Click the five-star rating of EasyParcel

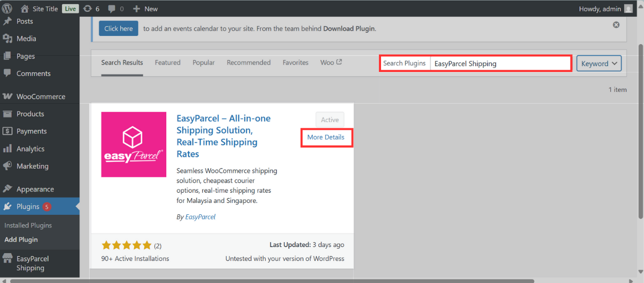click(127, 245)
